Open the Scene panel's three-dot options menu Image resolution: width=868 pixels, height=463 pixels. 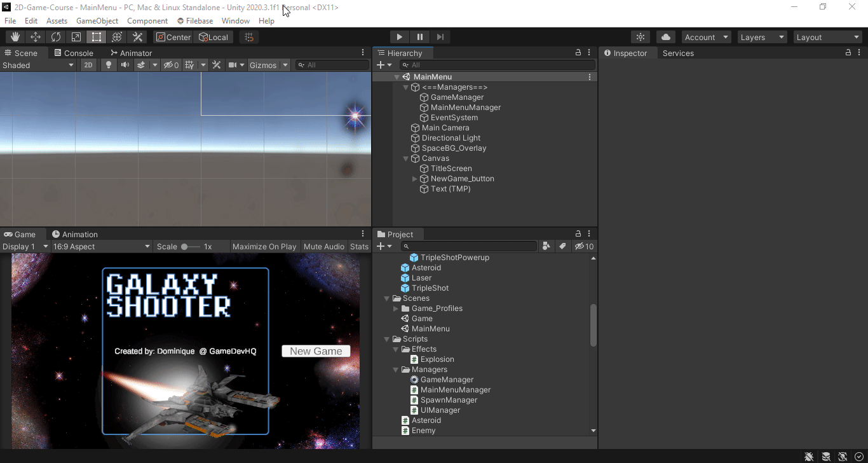[363, 53]
